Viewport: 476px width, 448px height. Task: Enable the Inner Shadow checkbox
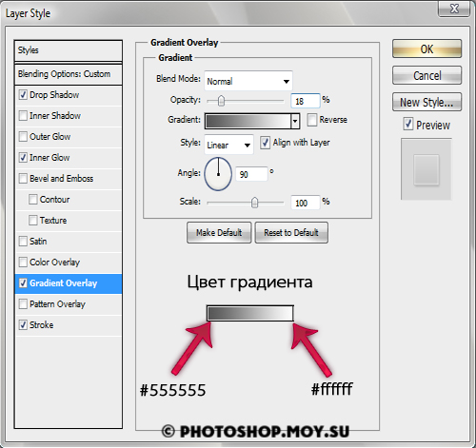coord(23,116)
